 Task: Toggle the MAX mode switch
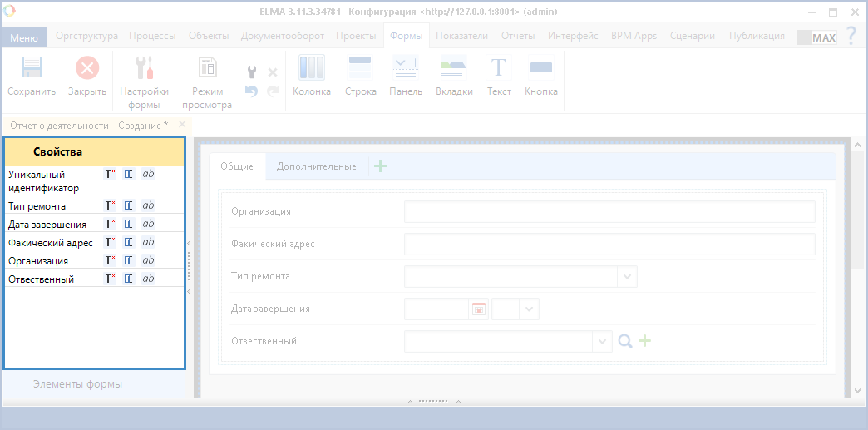pos(816,37)
